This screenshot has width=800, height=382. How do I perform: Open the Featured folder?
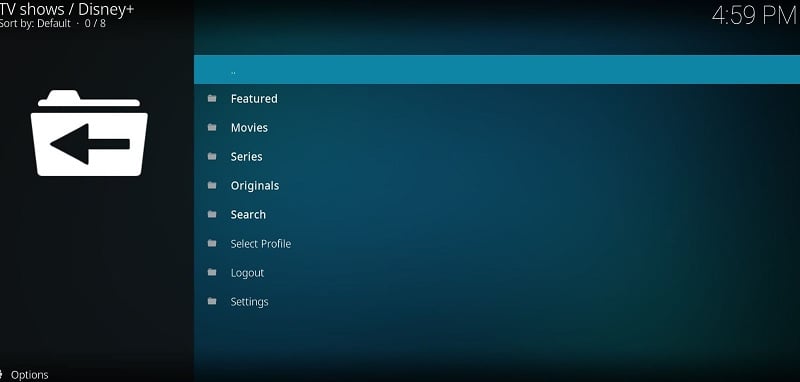click(x=497, y=98)
